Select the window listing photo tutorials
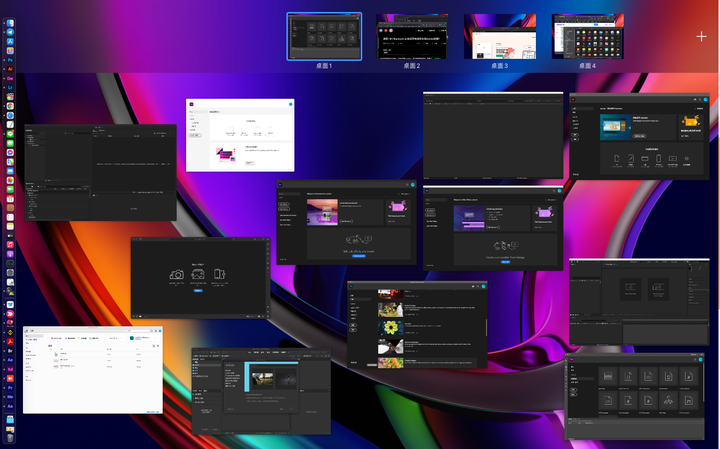 (417, 325)
